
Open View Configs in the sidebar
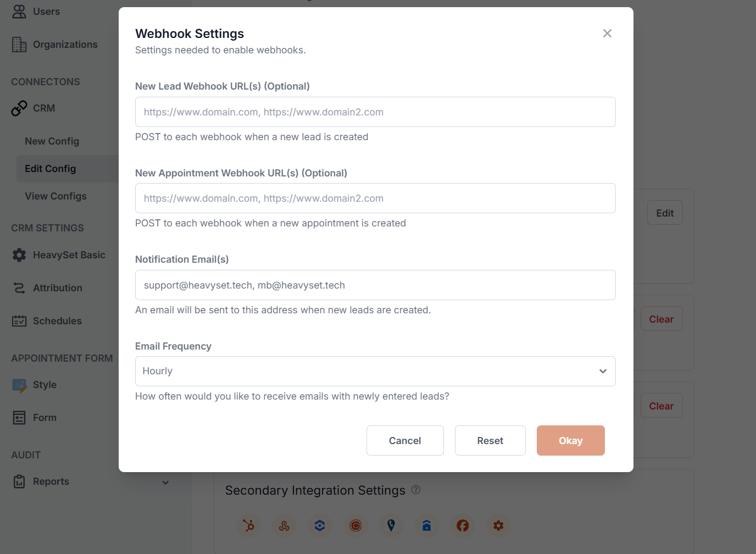(56, 196)
